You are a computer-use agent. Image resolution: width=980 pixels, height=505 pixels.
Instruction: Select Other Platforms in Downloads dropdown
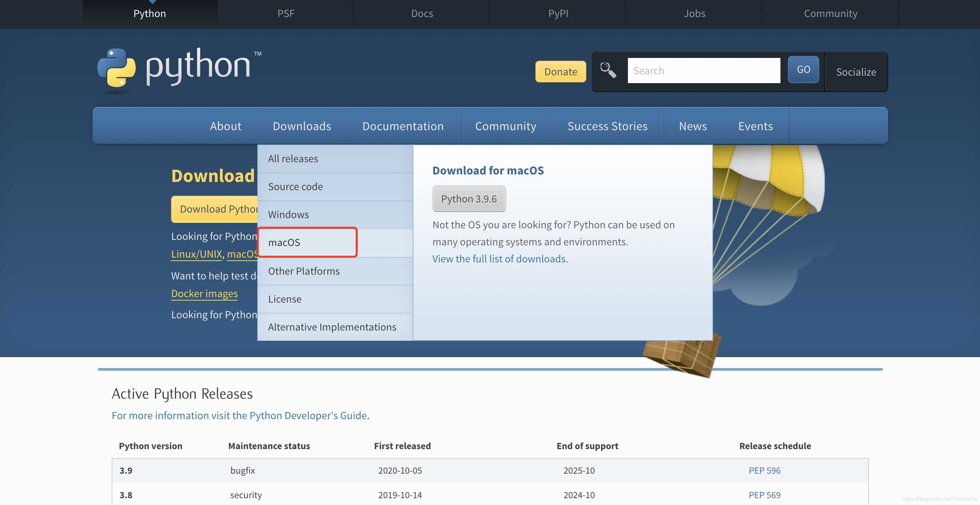(x=335, y=271)
